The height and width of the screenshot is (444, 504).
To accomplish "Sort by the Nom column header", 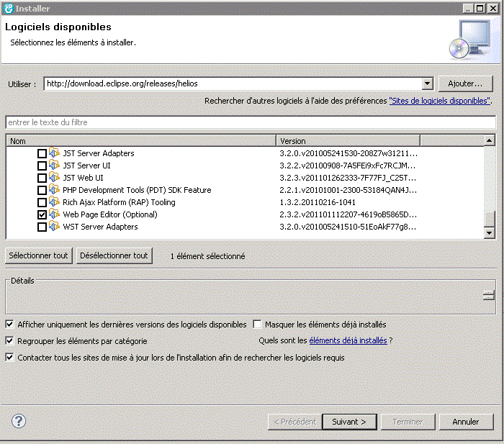I will (x=141, y=141).
